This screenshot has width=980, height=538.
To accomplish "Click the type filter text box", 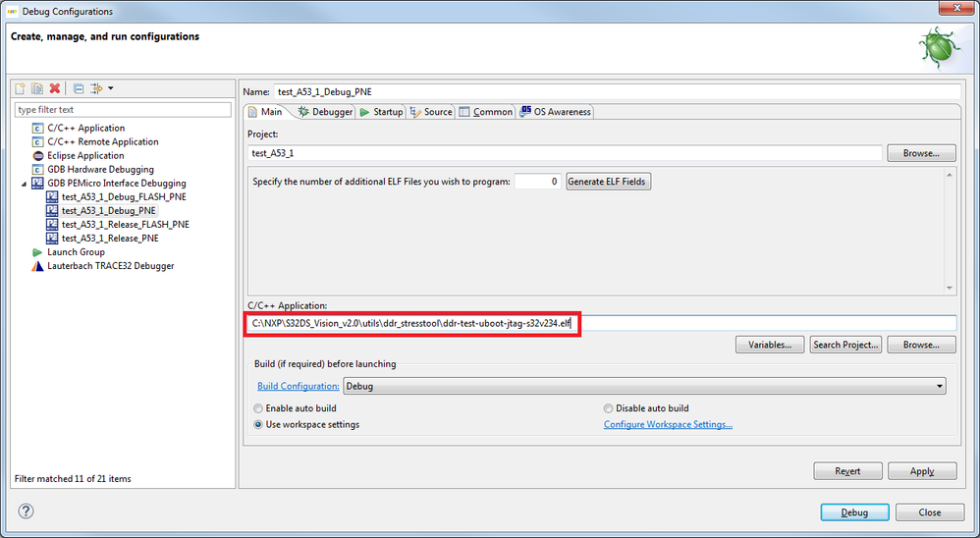I will coord(123,109).
